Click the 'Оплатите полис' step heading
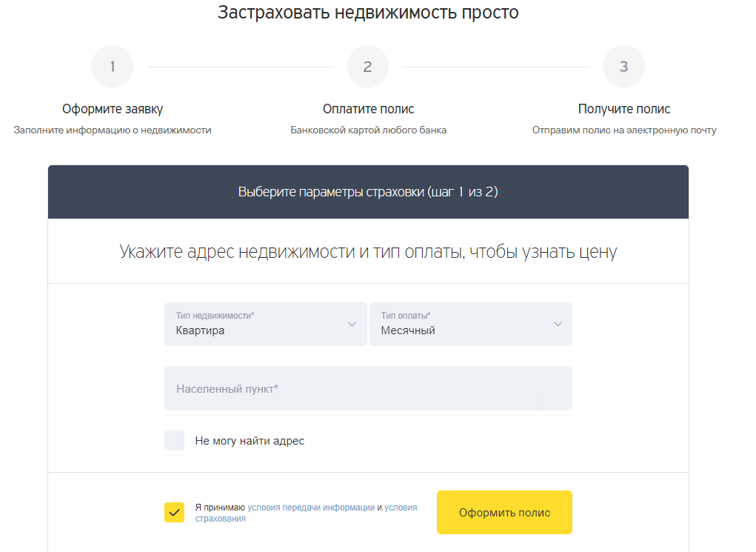 [368, 108]
